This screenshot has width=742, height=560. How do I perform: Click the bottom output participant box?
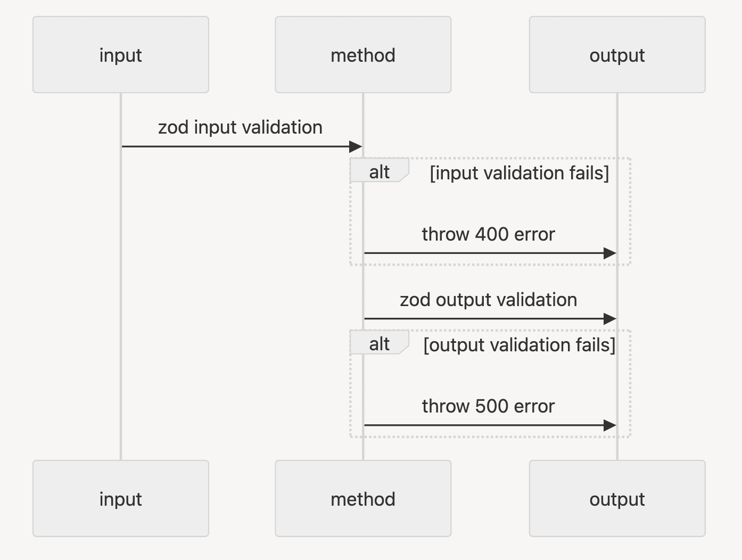click(x=617, y=499)
